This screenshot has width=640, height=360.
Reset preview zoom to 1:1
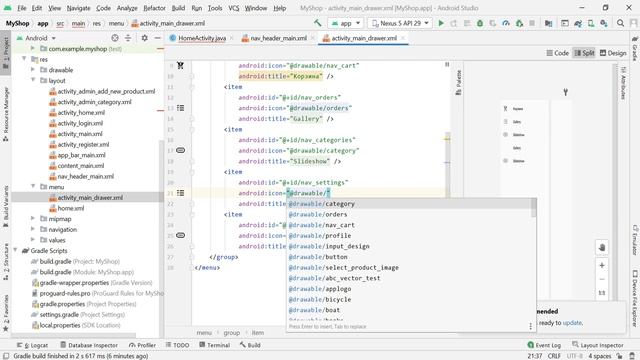click(x=602, y=293)
